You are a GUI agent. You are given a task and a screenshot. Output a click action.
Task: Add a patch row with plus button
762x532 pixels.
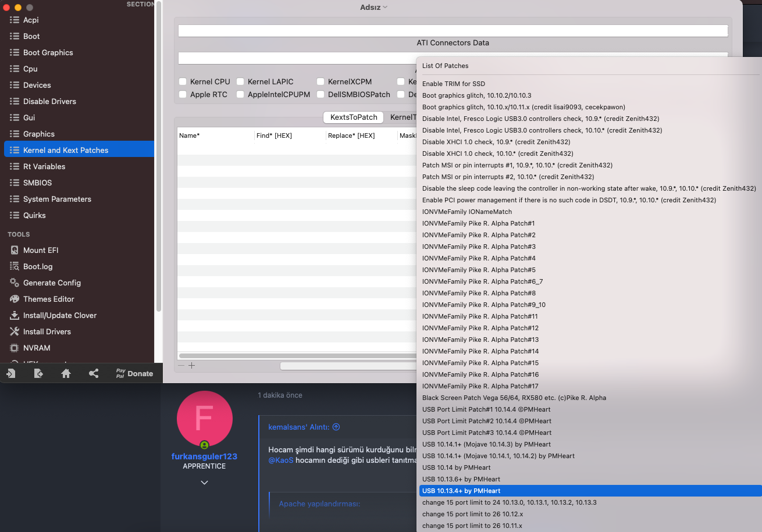pos(191,366)
